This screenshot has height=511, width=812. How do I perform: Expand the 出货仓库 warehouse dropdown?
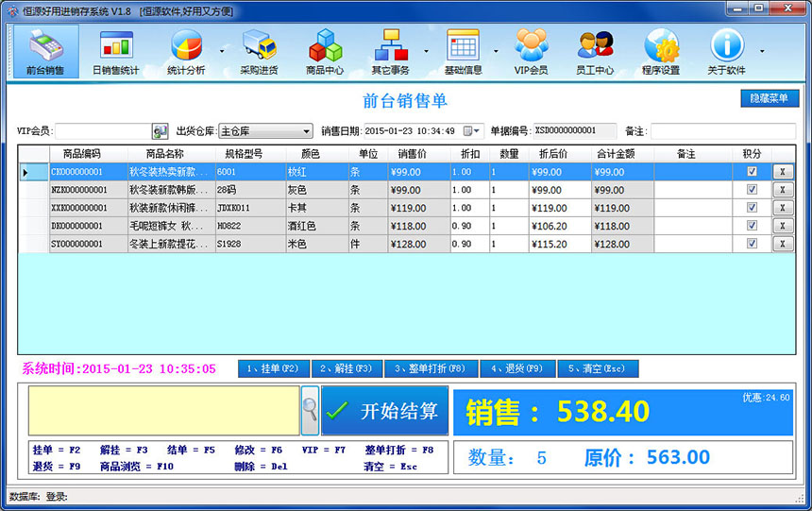306,131
